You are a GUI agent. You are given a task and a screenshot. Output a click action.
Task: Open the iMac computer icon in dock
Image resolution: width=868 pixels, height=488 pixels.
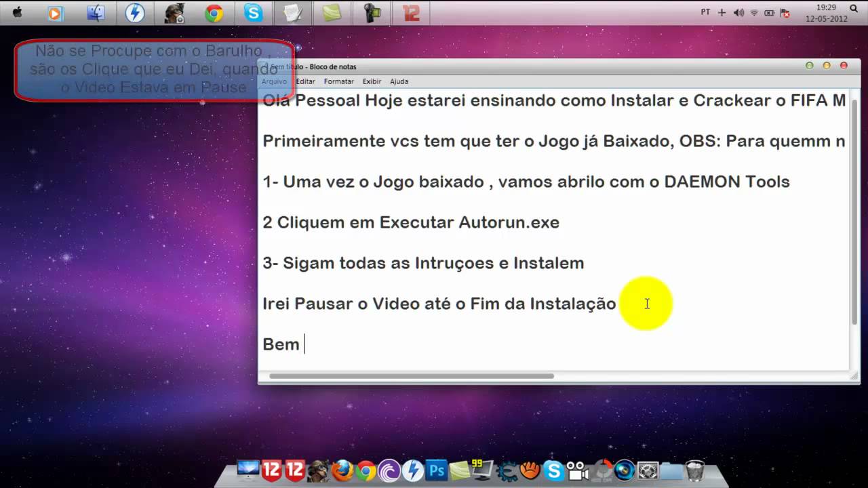pos(248,470)
